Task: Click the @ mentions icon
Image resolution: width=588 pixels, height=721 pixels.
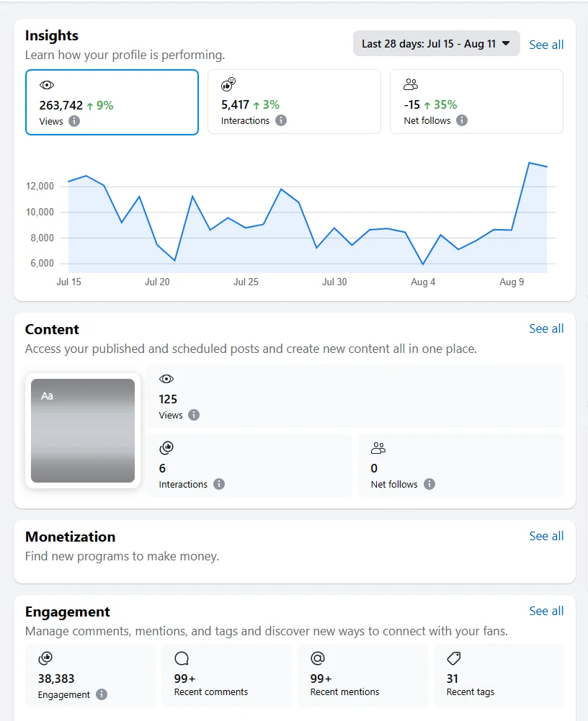Action: 318,658
